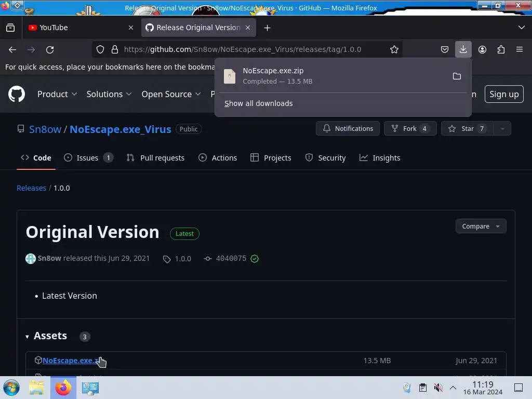The width and height of the screenshot is (532, 399).
Task: Click the recycle bin tray icon
Action: [407, 388]
